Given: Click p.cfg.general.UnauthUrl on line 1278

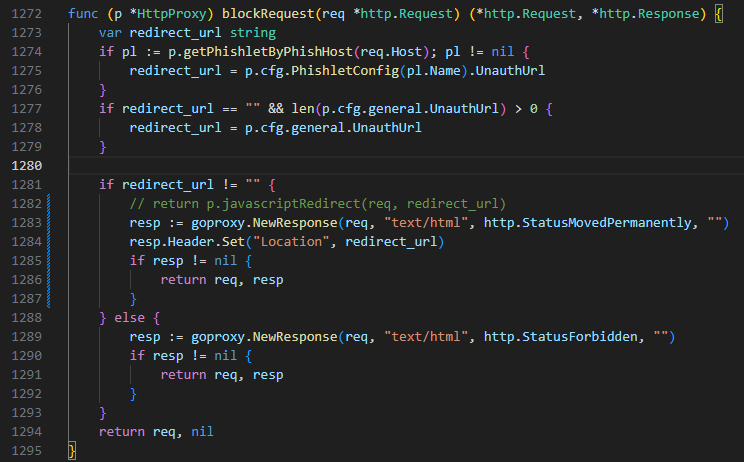Looking at the screenshot, I should (333, 128).
